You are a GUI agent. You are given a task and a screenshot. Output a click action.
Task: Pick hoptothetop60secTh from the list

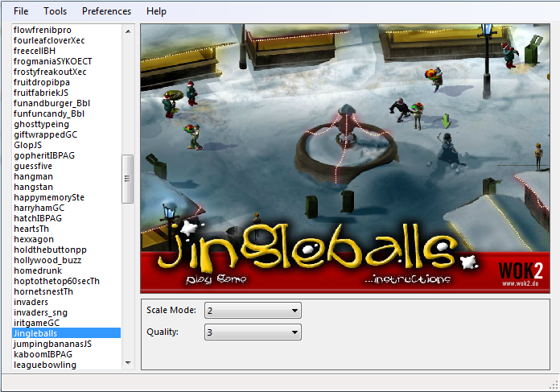66,281
